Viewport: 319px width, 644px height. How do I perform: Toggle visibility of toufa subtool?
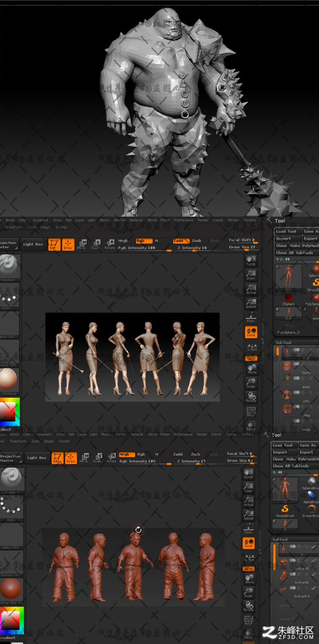pyautogui.click(x=297, y=364)
